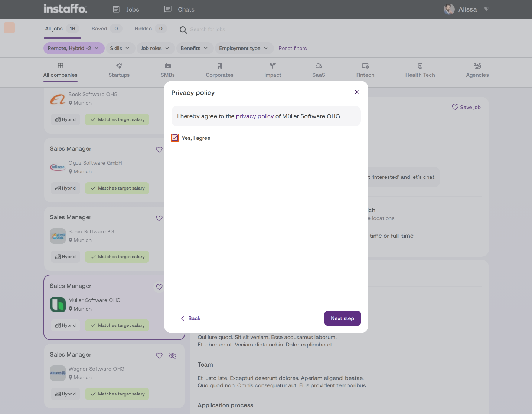Viewport: 532px width, 414px height.
Task: Uncheck the 'Yes, I agree' checkbox
Action: (175, 138)
